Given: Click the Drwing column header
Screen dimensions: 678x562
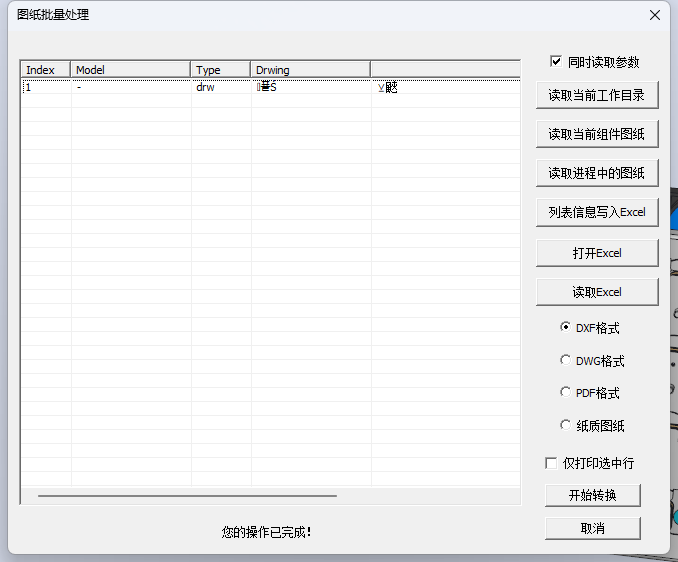Looking at the screenshot, I should 310,70.
